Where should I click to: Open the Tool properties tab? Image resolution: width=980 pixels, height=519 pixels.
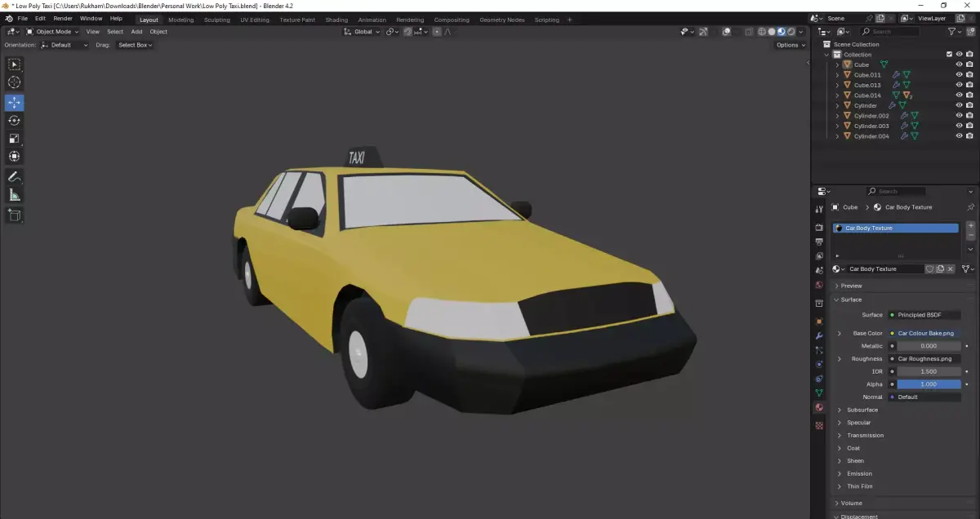point(819,209)
